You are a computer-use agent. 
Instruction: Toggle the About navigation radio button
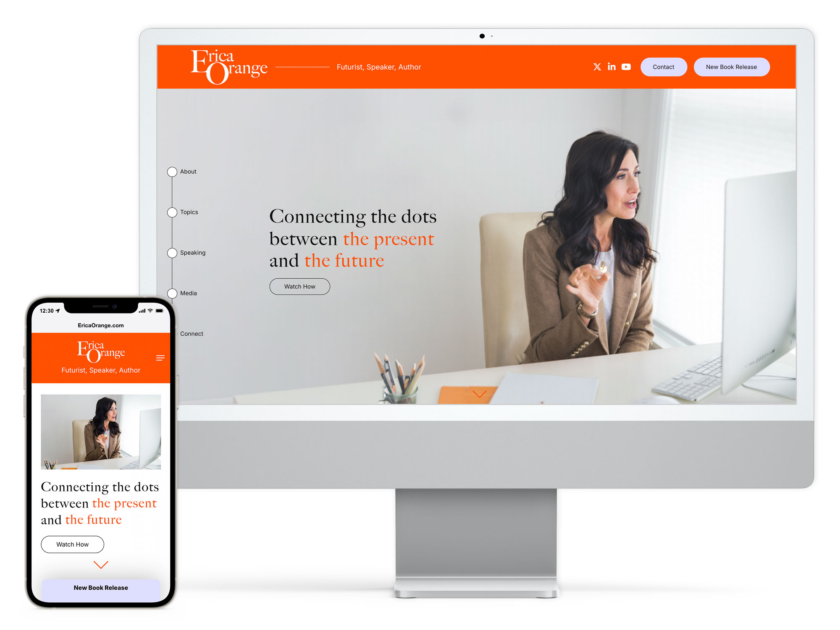click(x=172, y=171)
